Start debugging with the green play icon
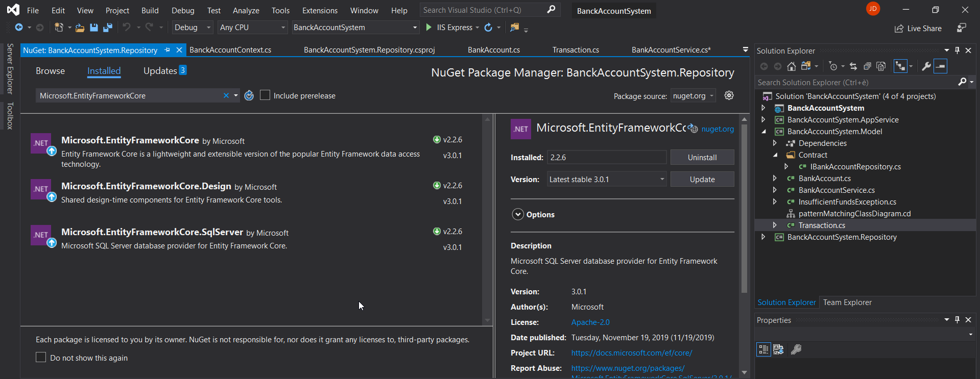The height and width of the screenshot is (379, 980). point(429,28)
